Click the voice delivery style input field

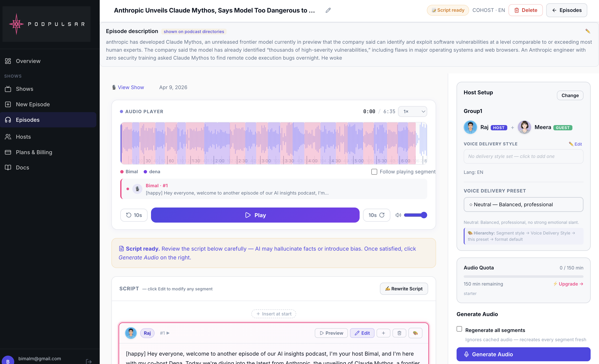(523, 156)
